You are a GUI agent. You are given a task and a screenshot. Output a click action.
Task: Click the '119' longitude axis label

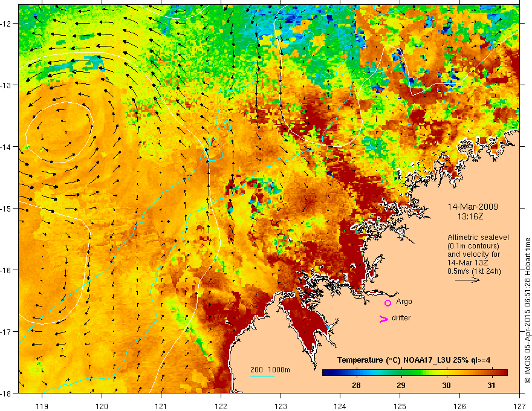coord(42,406)
